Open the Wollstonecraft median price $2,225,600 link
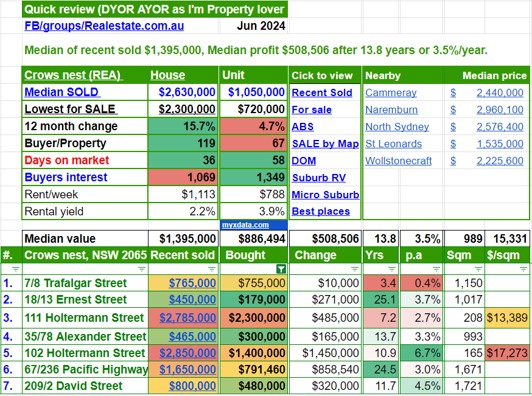Image resolution: width=532 pixels, height=396 pixels. coord(499,161)
